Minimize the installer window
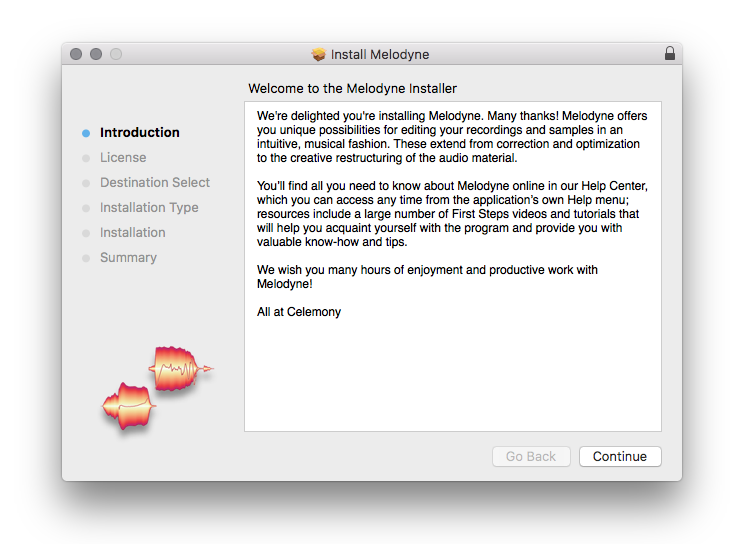This screenshot has height=544, width=745. (x=96, y=54)
